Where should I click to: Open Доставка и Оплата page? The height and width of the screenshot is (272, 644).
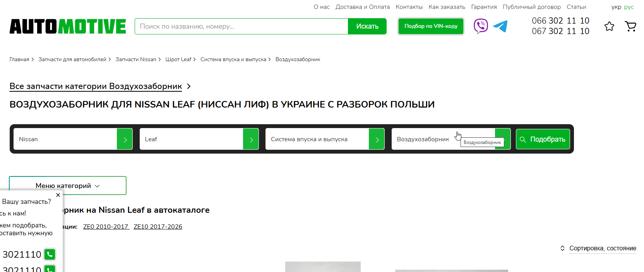[363, 7]
